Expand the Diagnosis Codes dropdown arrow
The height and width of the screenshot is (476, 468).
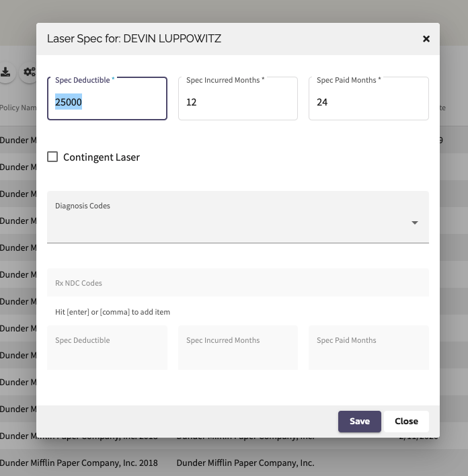coord(415,223)
